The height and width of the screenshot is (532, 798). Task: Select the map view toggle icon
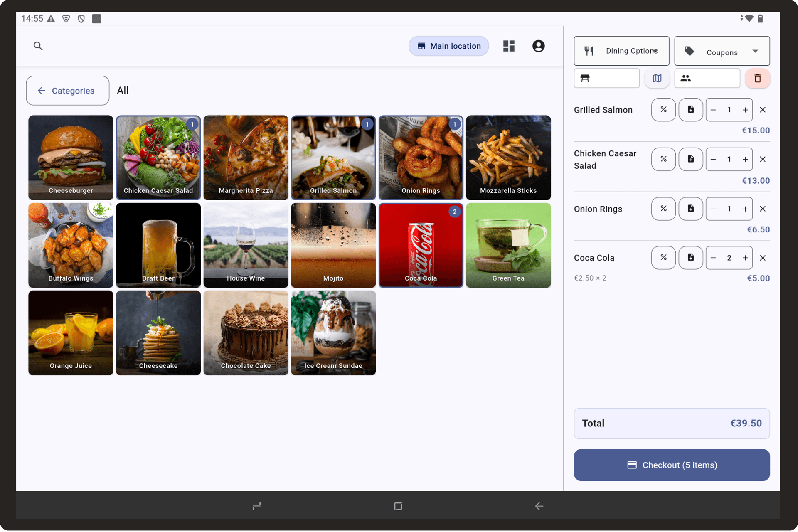point(657,78)
